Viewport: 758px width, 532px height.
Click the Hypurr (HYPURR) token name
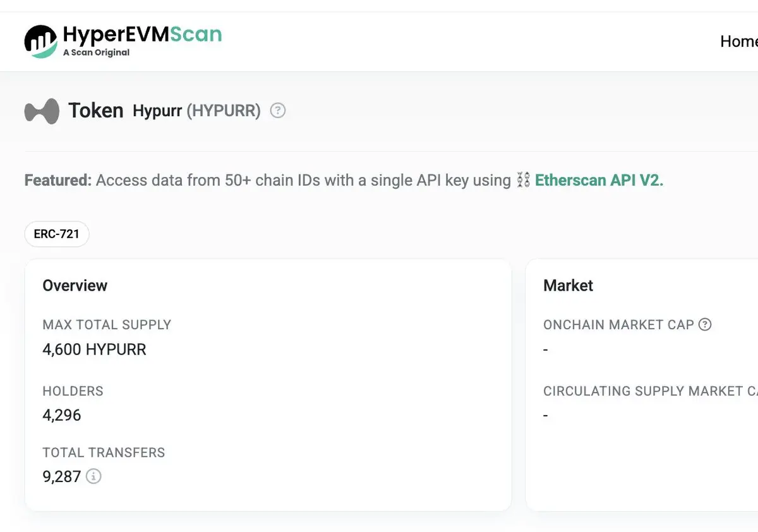pos(196,111)
